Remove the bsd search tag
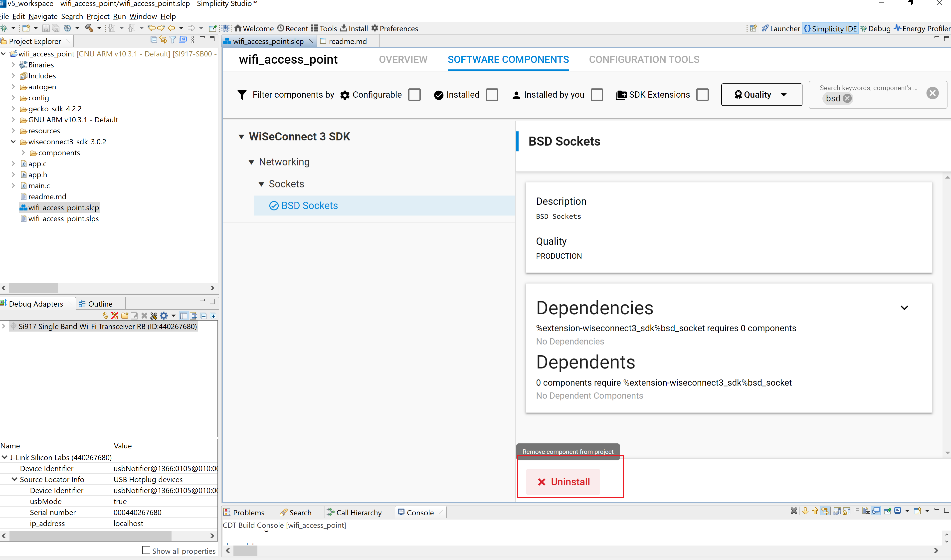Image resolution: width=951 pixels, height=560 pixels. 847,98
